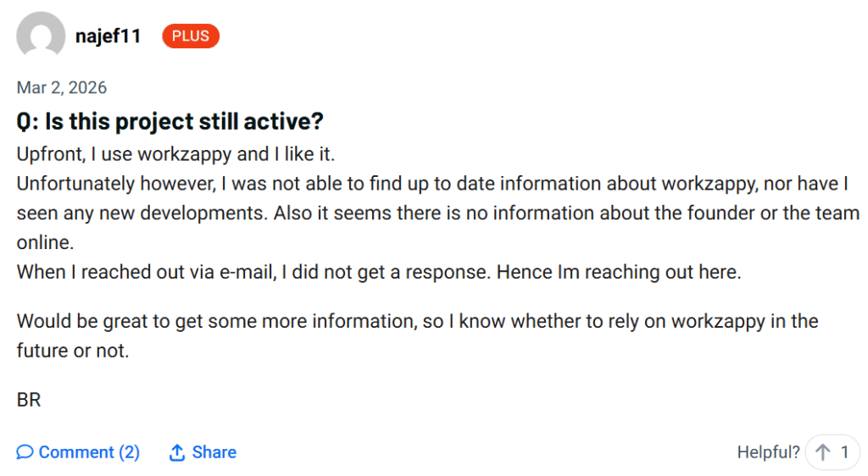The height and width of the screenshot is (476, 868).
Task: Click the helpful vote count of 1
Action: tap(845, 452)
